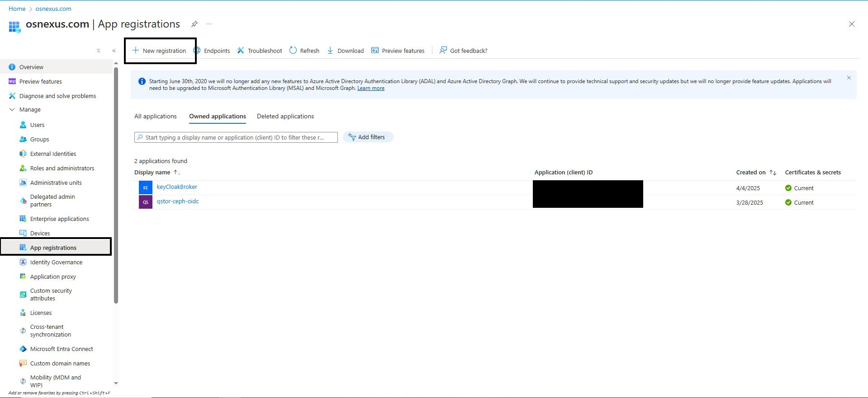The image size is (868, 398).
Task: Select App registrations in the sidebar
Action: (x=56, y=248)
